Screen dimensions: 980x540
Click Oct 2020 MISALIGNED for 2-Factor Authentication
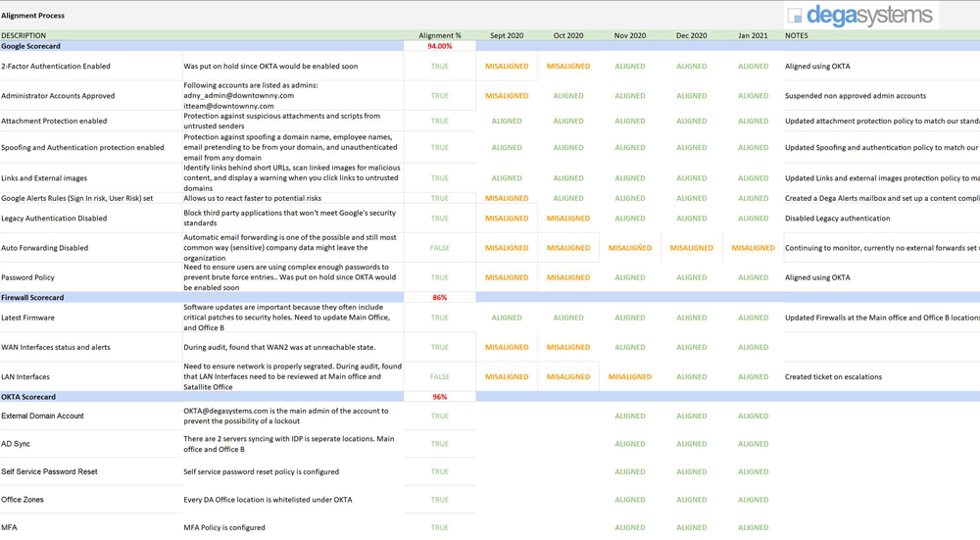point(568,67)
